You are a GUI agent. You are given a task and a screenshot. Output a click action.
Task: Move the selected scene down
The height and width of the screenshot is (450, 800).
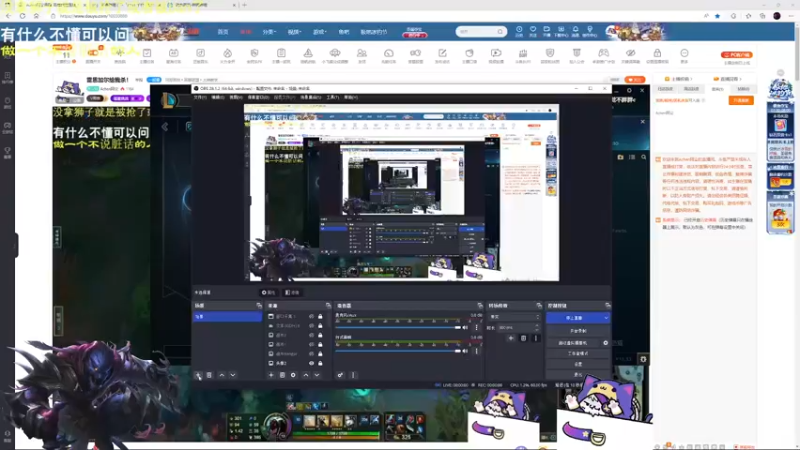tap(233, 375)
